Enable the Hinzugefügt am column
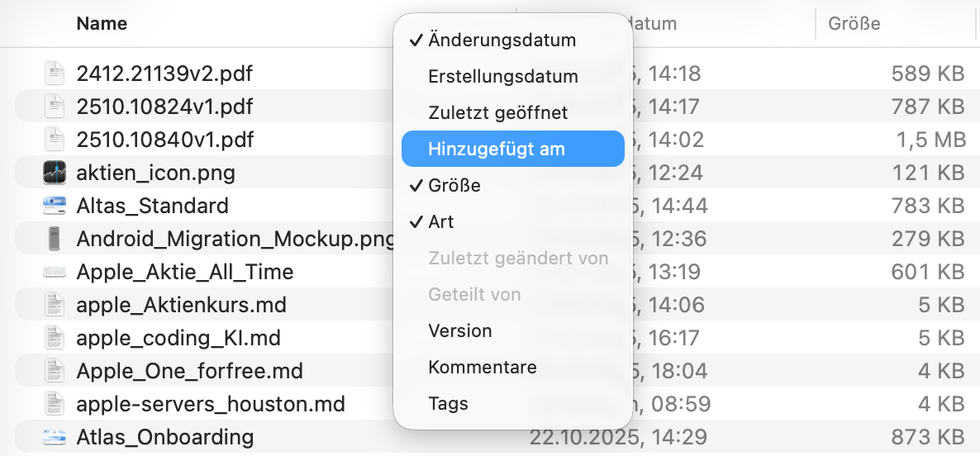 tap(496, 149)
